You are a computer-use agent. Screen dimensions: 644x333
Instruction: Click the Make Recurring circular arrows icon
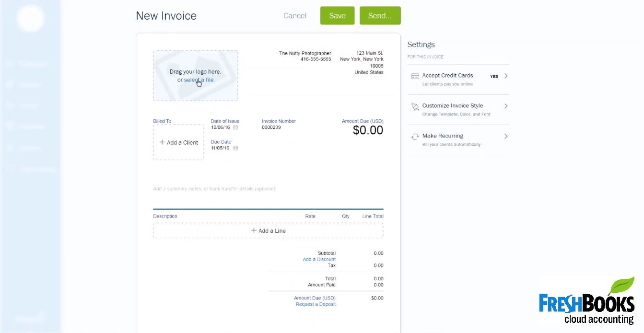[x=415, y=137]
